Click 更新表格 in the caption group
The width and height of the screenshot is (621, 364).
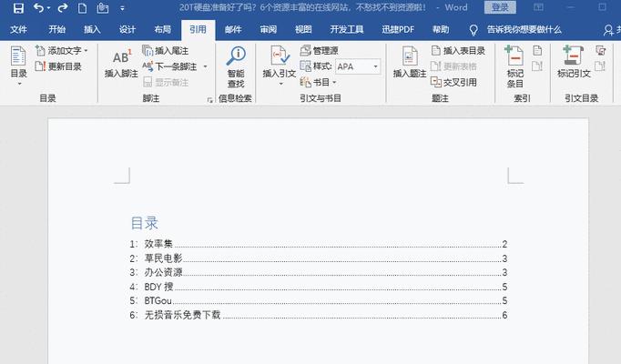click(453, 66)
